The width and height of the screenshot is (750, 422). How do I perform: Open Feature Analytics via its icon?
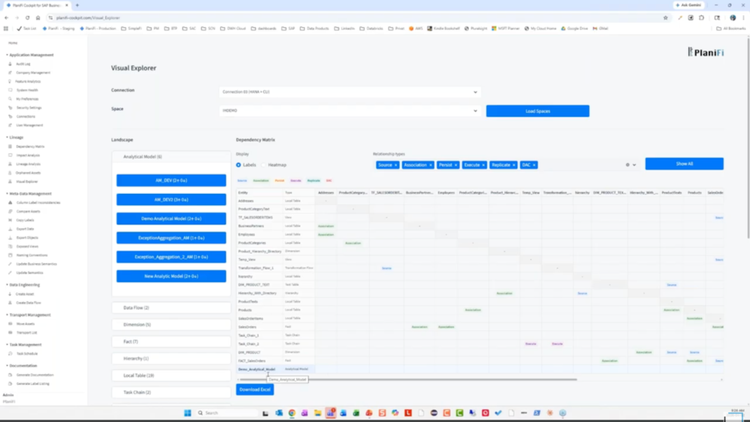pyautogui.click(x=10, y=81)
